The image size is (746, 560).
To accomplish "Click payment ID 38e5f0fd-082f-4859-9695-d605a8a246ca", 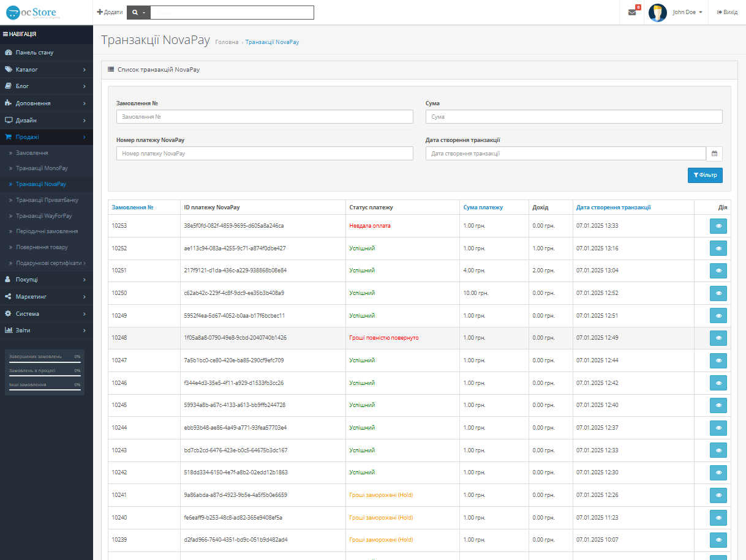I will tap(234, 226).
